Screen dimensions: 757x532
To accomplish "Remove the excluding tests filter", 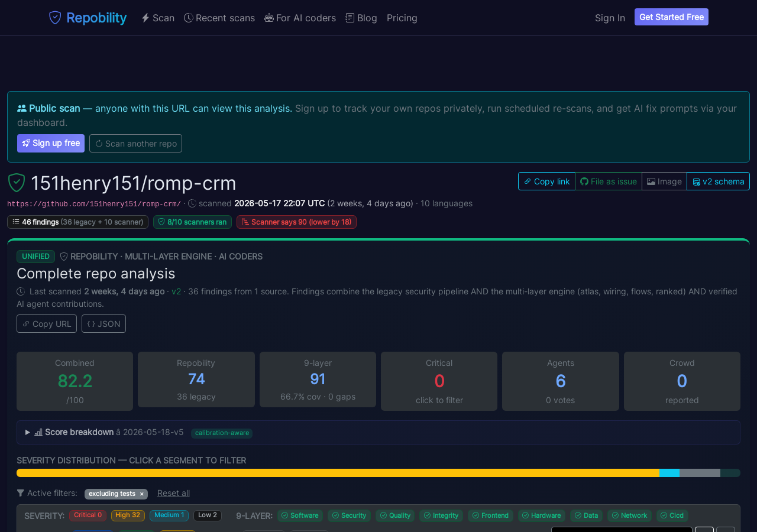I will pos(141,494).
